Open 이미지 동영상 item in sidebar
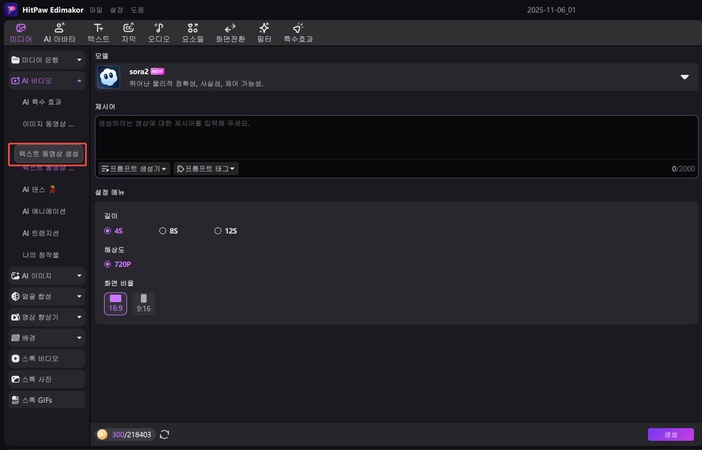This screenshot has width=702, height=450. (x=48, y=124)
